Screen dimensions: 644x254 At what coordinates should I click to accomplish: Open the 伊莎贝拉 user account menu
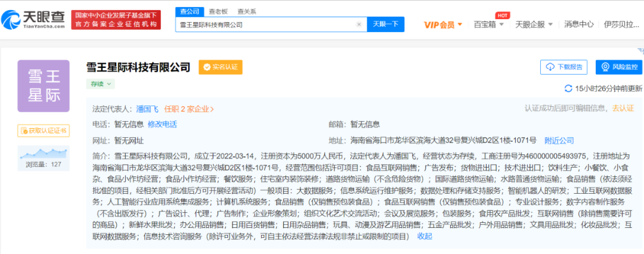pos(622,24)
